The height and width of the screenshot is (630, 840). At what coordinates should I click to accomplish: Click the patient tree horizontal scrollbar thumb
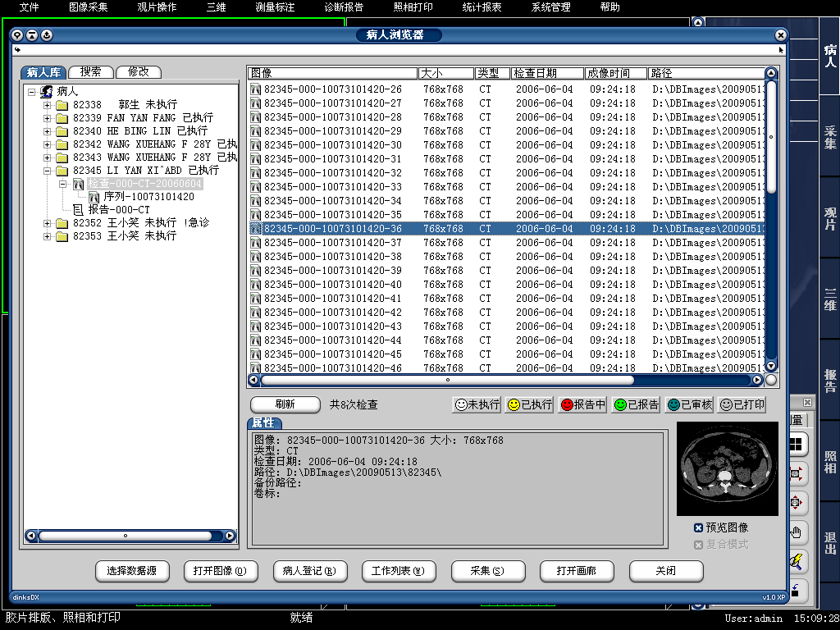pyautogui.click(x=126, y=535)
